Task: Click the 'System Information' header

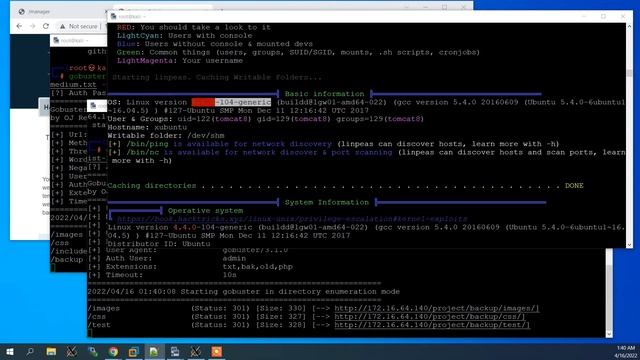Action: pyautogui.click(x=327, y=202)
